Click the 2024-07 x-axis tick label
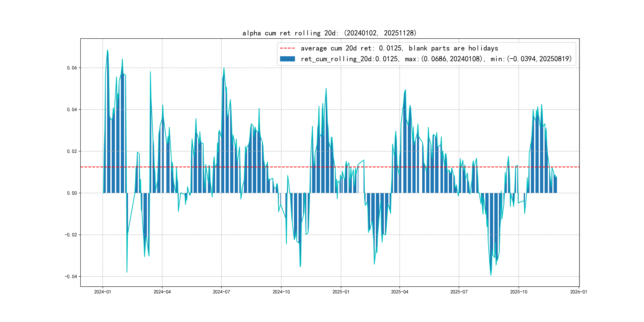The image size is (644, 322). (221, 292)
